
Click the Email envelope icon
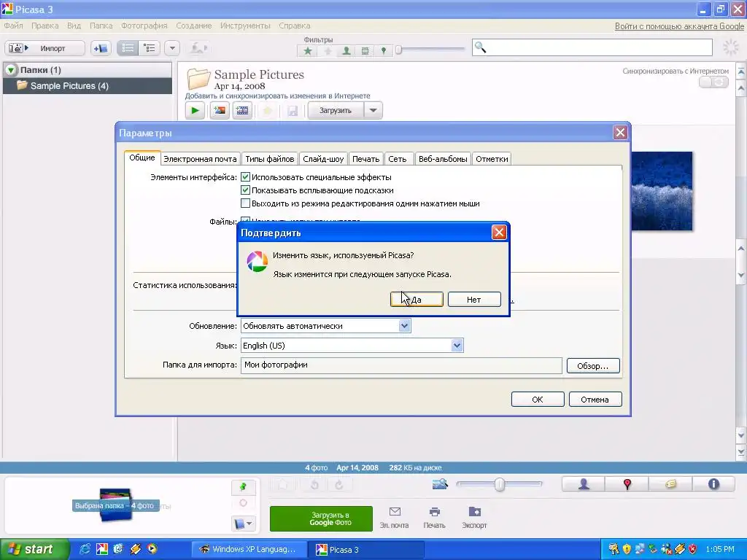tap(395, 512)
